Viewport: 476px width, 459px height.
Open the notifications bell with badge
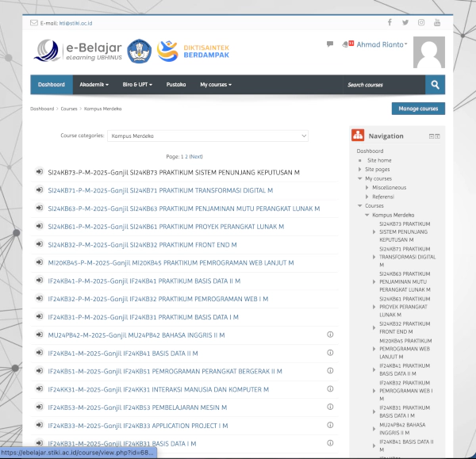[x=348, y=44]
